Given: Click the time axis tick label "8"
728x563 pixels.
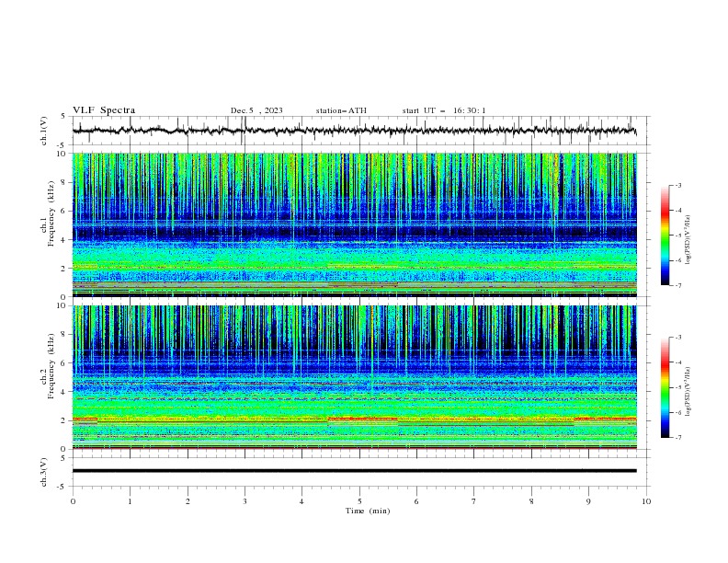Looking at the screenshot, I should [531, 501].
